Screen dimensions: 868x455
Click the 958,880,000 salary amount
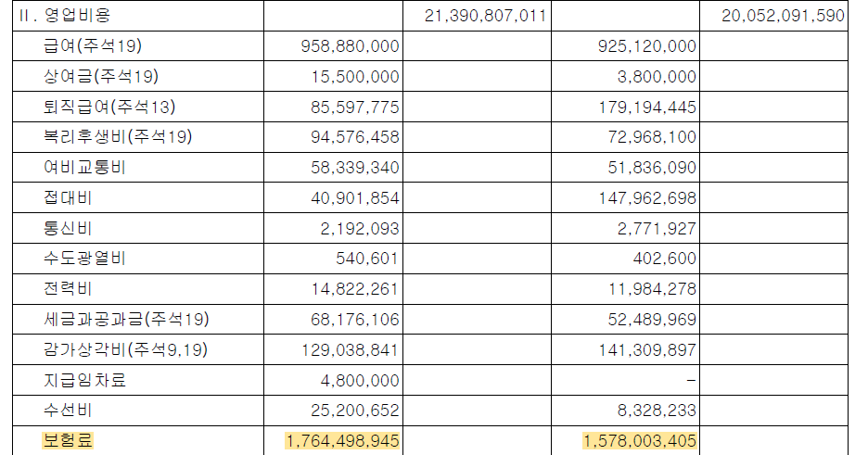350,46
